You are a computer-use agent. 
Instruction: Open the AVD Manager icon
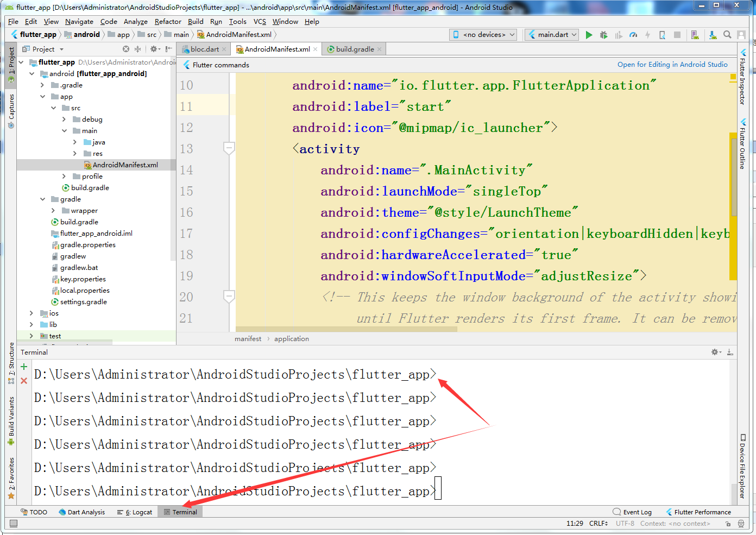click(695, 35)
